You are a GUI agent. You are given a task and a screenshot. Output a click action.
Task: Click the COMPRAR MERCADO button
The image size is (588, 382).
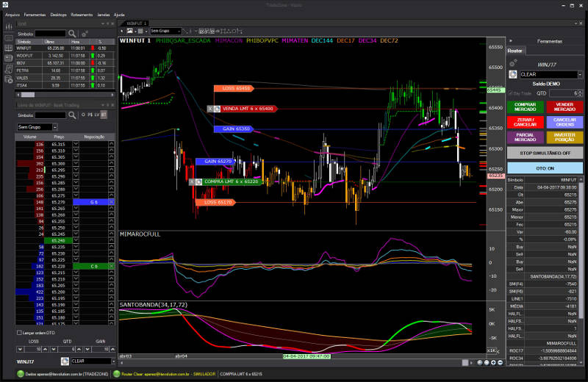526,107
